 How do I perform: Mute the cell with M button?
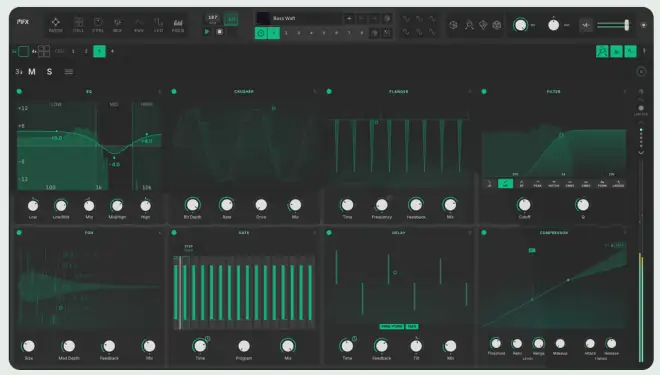(x=32, y=72)
